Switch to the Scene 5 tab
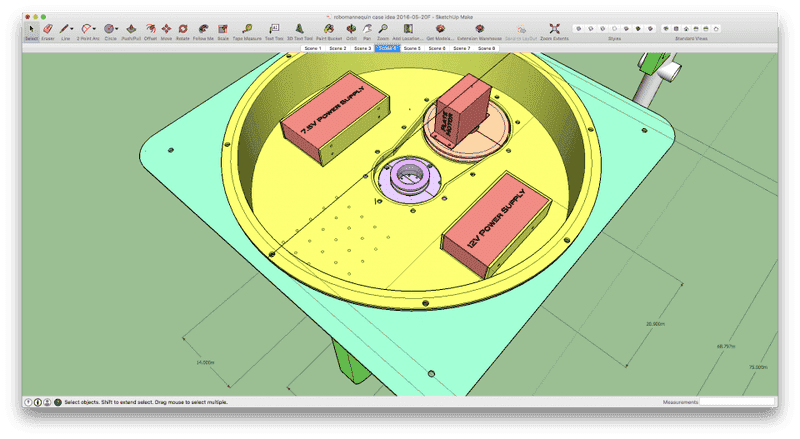Screen dimensions: 800x439 click(x=412, y=48)
